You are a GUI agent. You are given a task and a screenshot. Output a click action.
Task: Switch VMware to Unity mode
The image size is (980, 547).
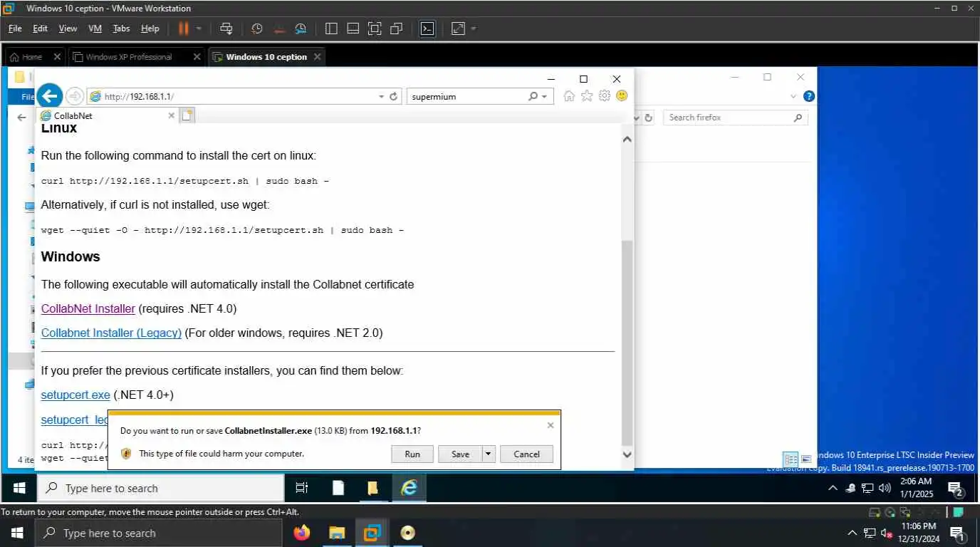(x=397, y=28)
